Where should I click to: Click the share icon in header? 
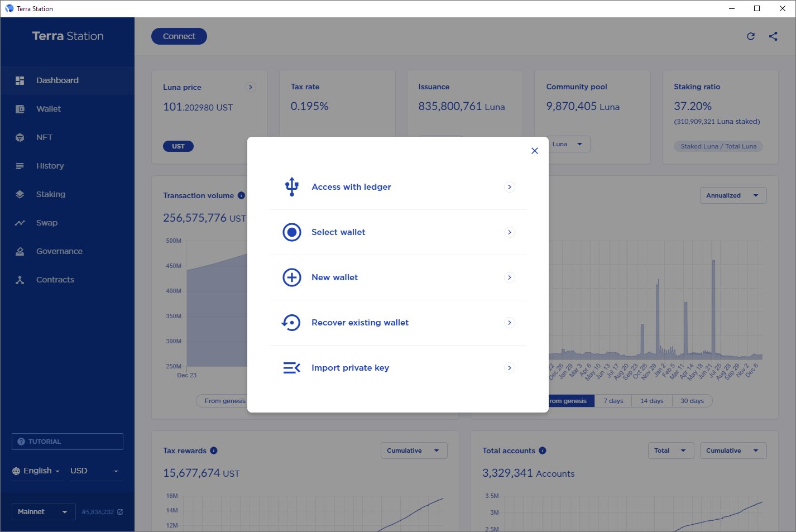click(773, 36)
